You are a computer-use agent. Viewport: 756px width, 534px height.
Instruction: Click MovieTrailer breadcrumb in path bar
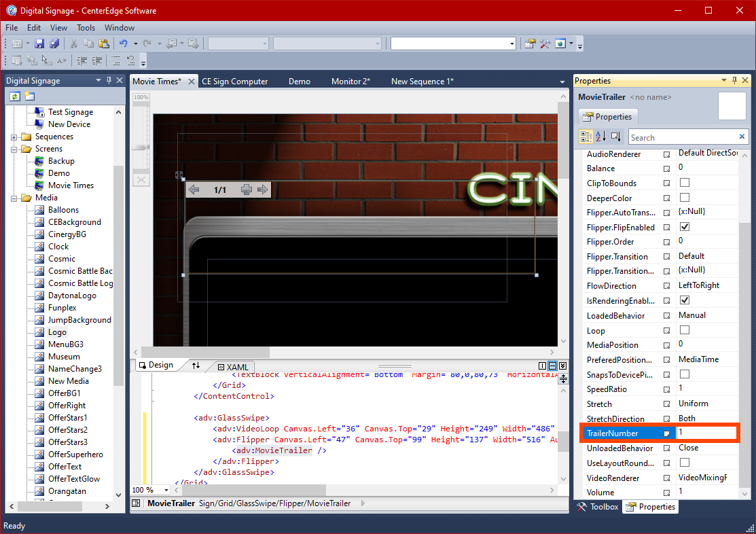[x=171, y=503]
